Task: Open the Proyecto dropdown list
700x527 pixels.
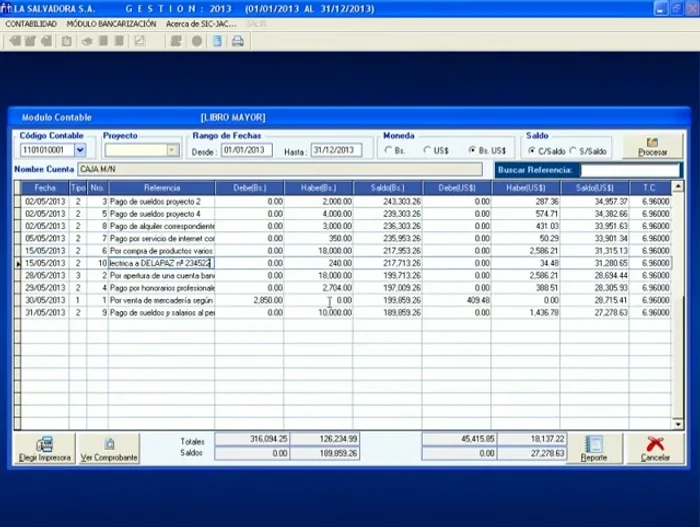Action: [172, 150]
